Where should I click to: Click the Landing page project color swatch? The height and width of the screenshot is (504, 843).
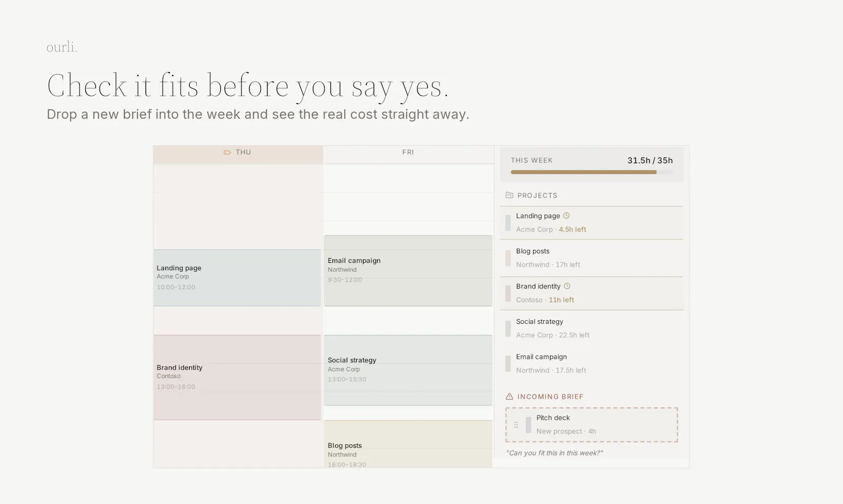click(x=508, y=223)
